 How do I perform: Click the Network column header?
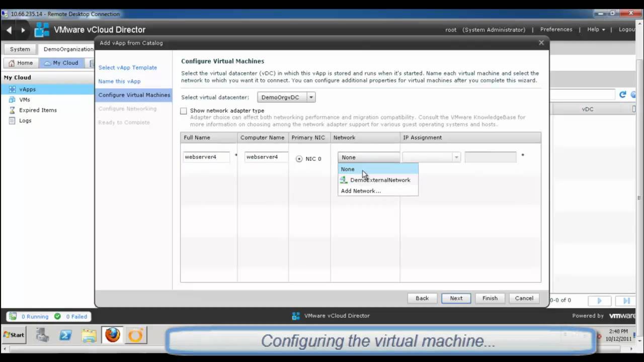[365, 137]
